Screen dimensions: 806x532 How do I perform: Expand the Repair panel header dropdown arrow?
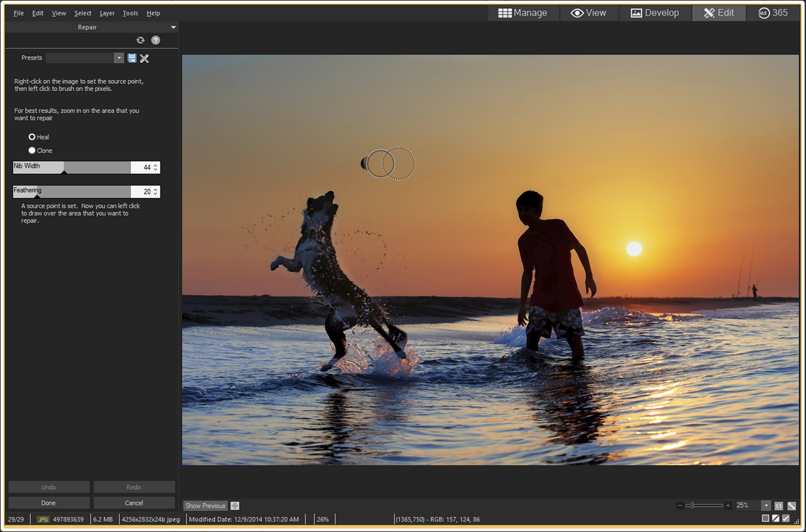[x=173, y=27]
